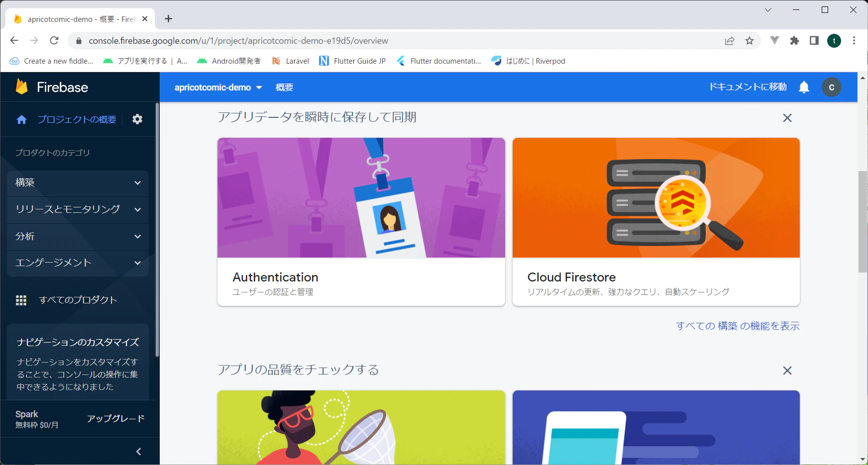The image size is (868, 465).
Task: Open the browser extensions puzzle icon
Action: click(794, 41)
